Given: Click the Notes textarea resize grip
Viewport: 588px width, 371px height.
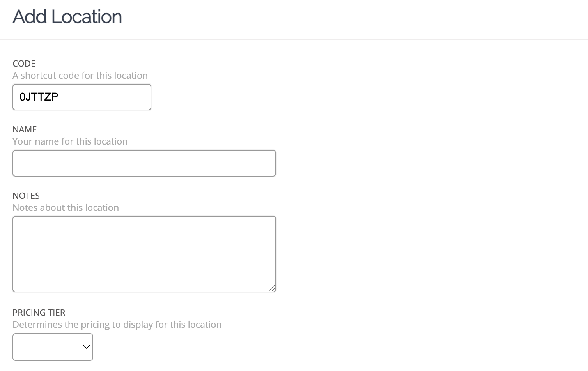Looking at the screenshot, I should pyautogui.click(x=272, y=288).
